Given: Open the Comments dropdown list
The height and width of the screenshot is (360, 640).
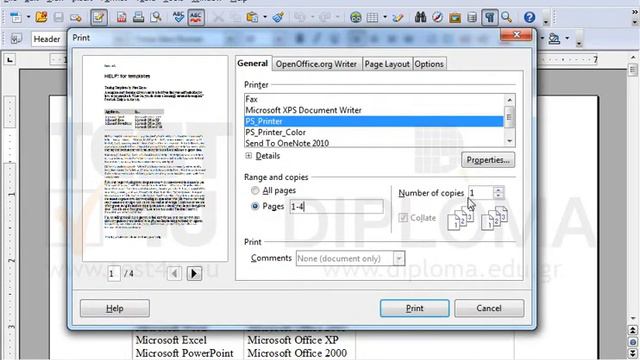Looking at the screenshot, I should (x=399, y=258).
